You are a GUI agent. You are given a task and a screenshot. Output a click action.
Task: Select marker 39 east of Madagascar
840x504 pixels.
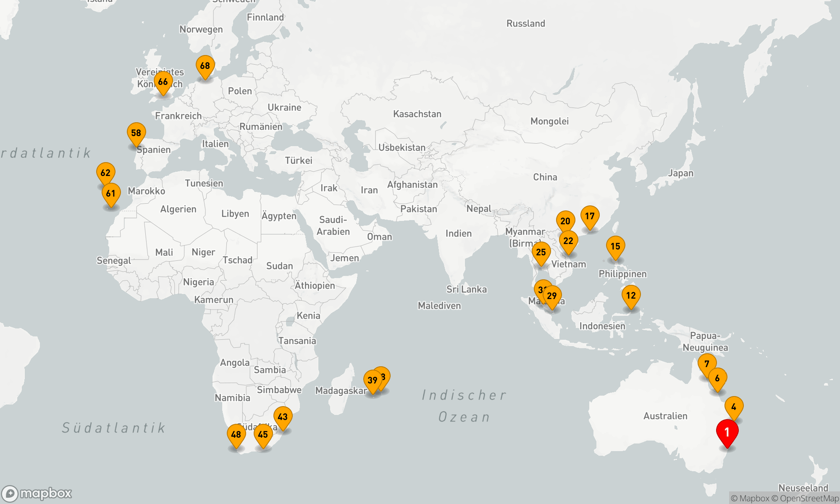pos(372,380)
